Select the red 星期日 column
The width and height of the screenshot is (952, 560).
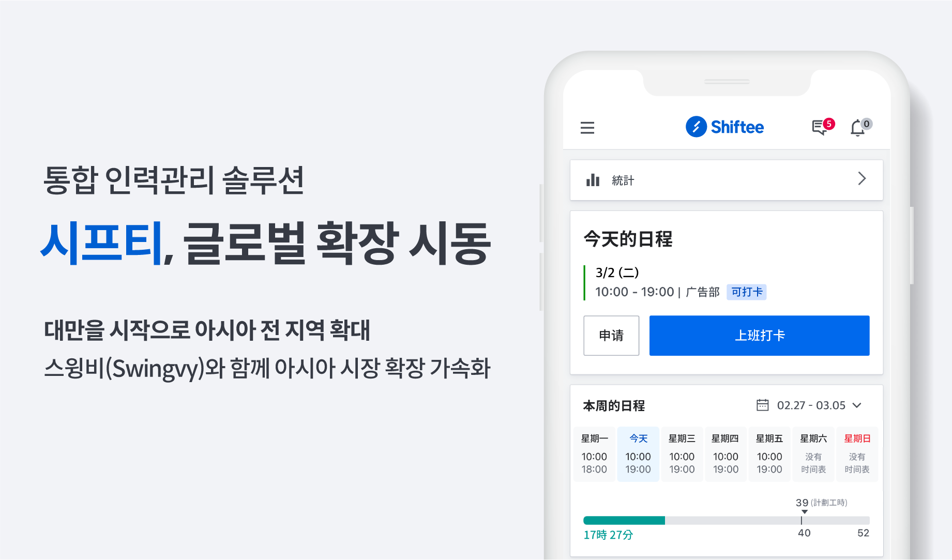point(857,454)
